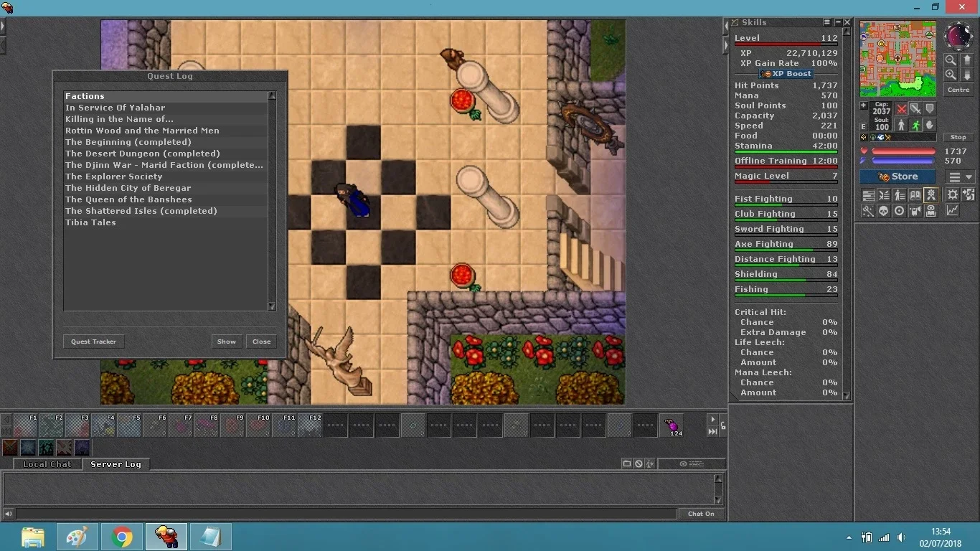Open the VIP list person icon
980x551 pixels.
(x=900, y=195)
